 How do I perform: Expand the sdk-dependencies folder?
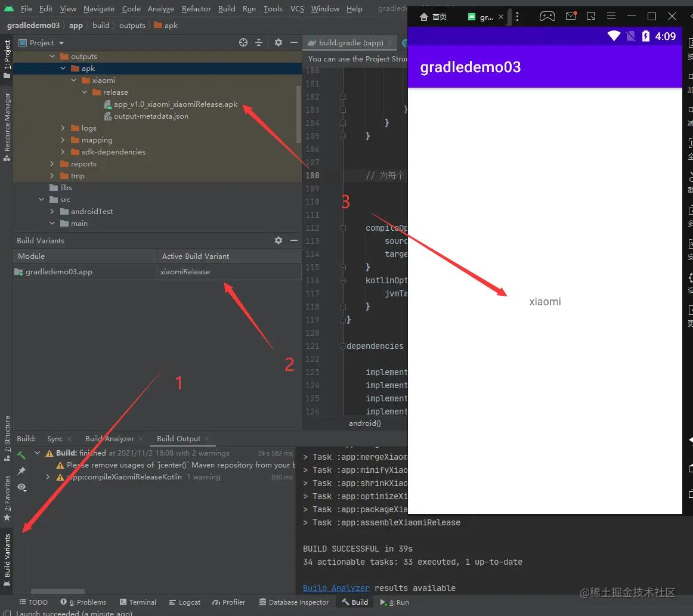63,152
